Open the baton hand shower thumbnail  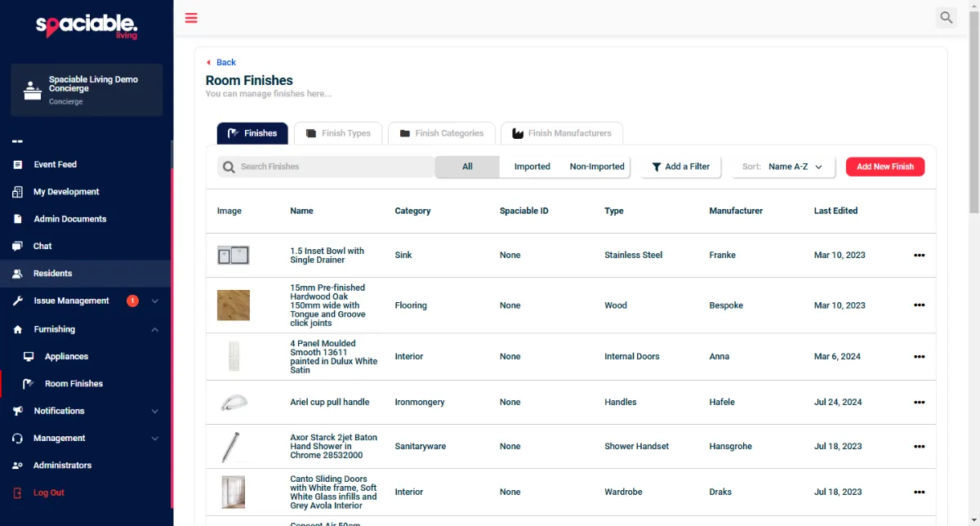pos(231,447)
